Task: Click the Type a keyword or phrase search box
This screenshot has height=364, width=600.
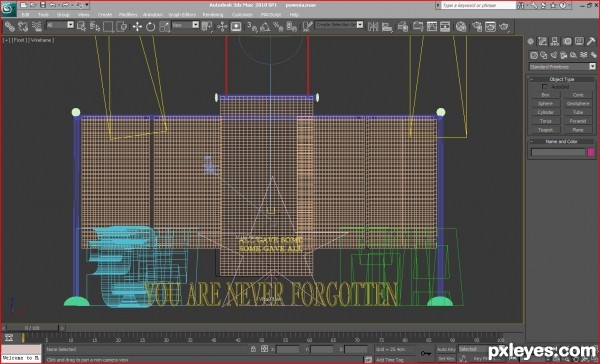Action: [478, 5]
